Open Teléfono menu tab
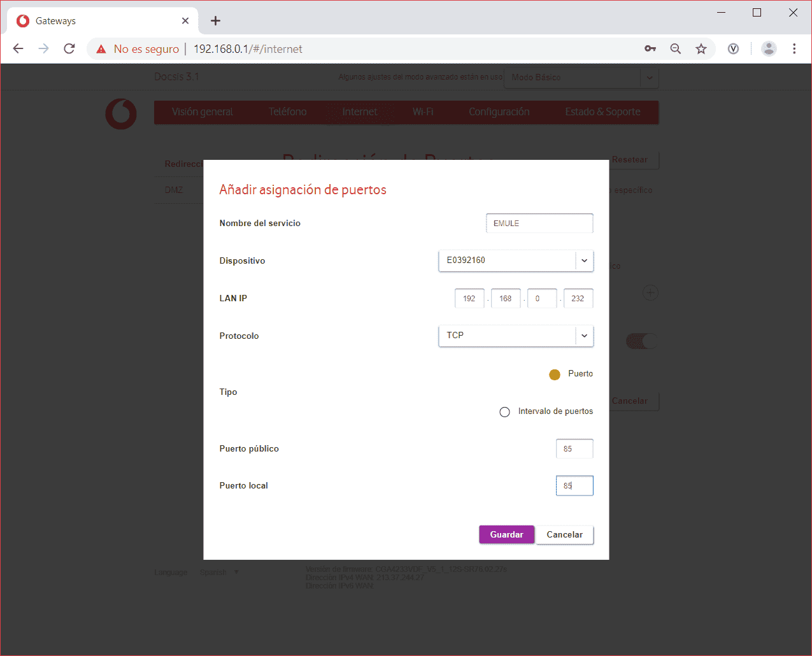 (x=287, y=112)
